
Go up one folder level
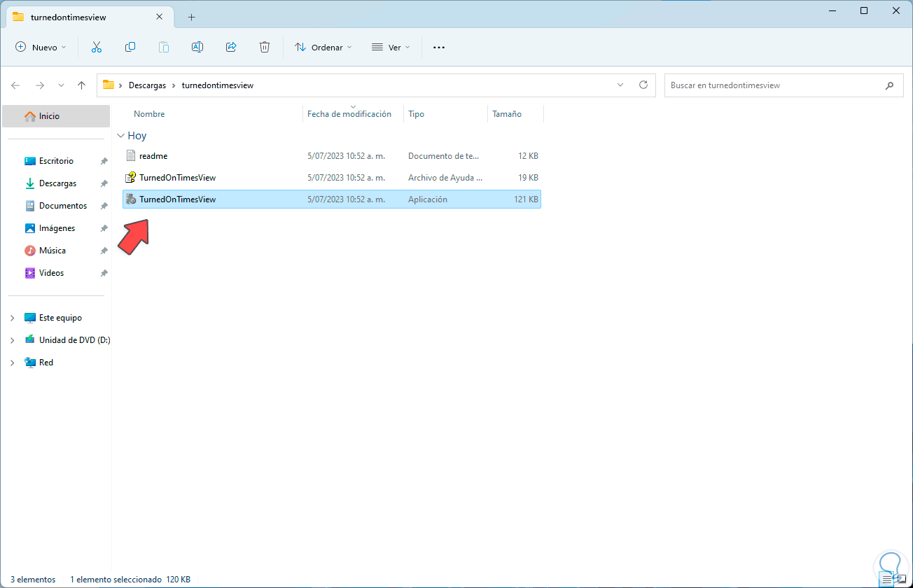81,85
